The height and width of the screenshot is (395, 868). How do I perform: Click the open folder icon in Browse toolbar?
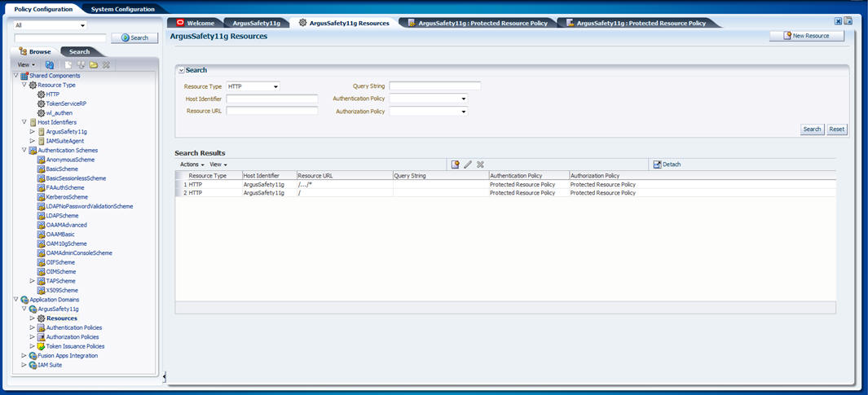(x=94, y=64)
